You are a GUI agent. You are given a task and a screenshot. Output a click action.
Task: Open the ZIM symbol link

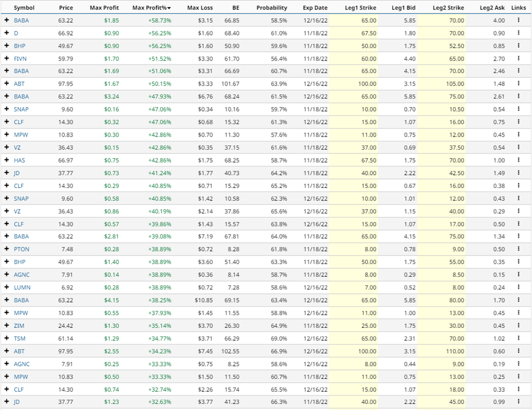pos(19,326)
